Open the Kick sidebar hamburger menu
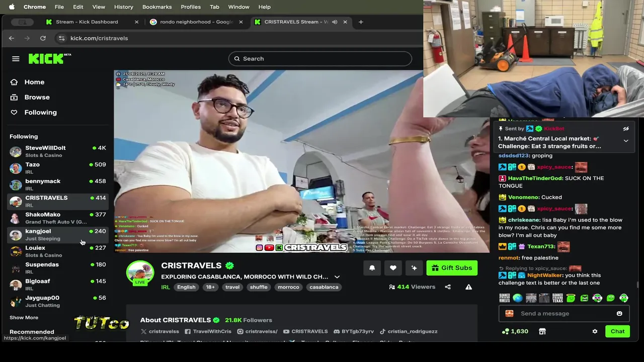Viewport: 644px width, 362px height. coord(16,59)
